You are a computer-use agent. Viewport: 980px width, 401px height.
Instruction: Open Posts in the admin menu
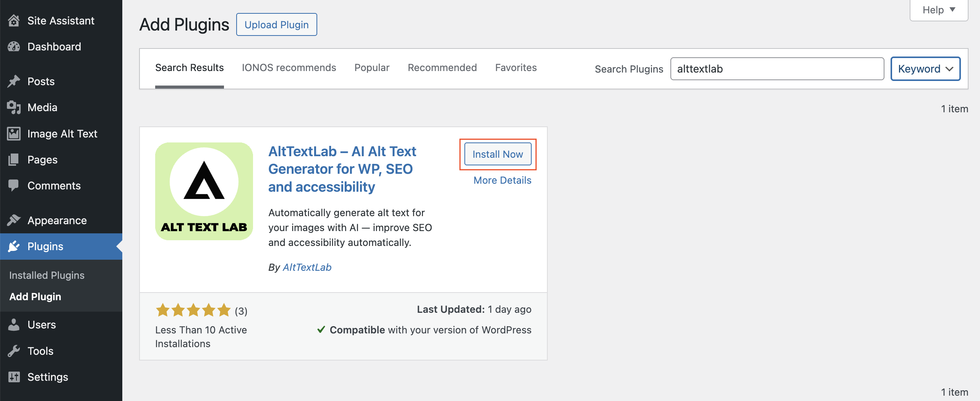tap(61, 81)
